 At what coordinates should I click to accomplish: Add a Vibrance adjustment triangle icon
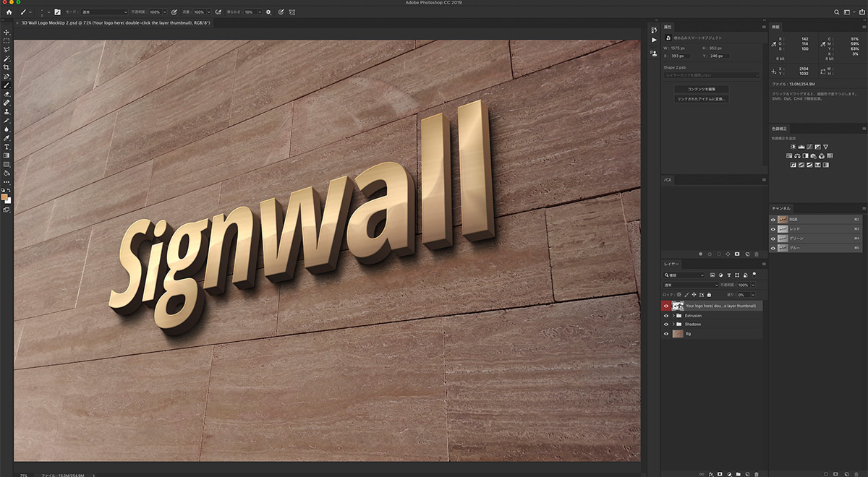[825, 147]
